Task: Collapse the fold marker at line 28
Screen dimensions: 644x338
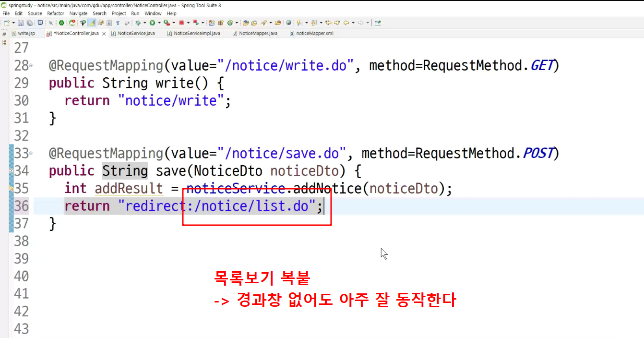Action: (31, 65)
